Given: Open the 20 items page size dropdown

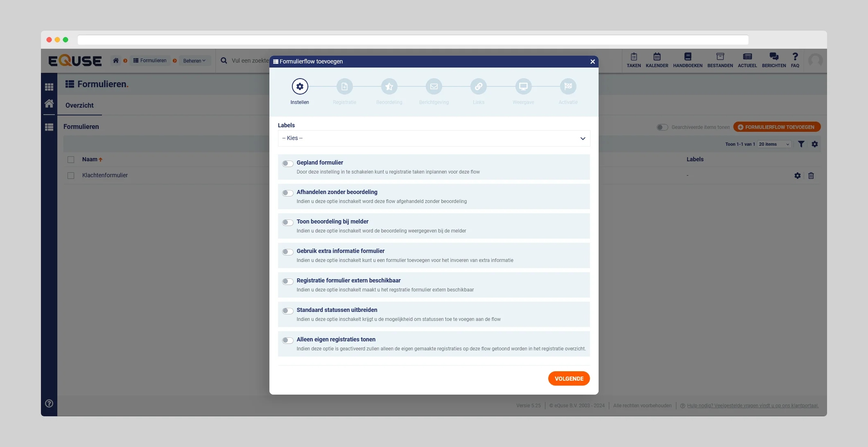Looking at the screenshot, I should (773, 144).
